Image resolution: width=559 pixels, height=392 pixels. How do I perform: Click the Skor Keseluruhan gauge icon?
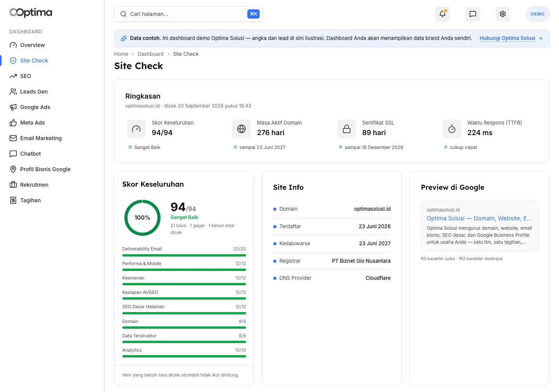(136, 129)
